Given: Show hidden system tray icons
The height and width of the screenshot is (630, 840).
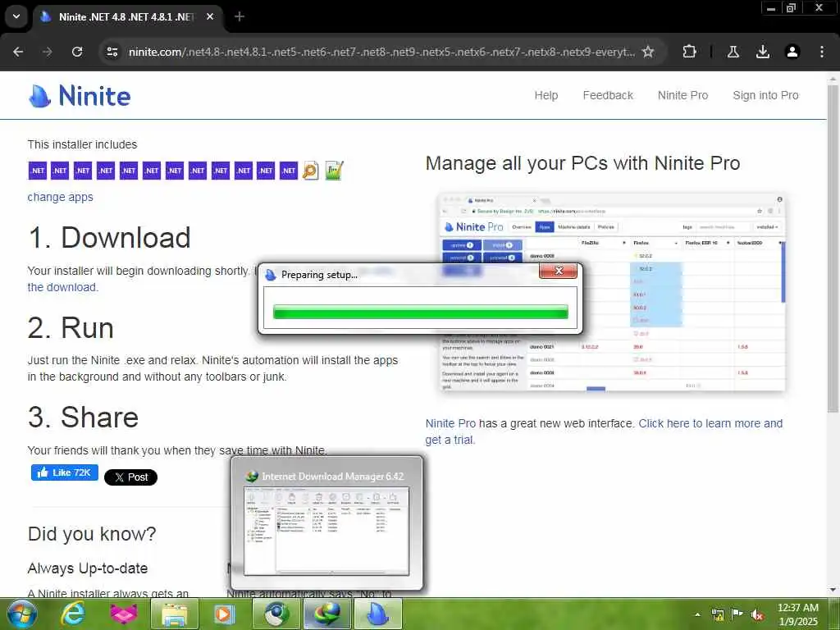Looking at the screenshot, I should coord(697,615).
